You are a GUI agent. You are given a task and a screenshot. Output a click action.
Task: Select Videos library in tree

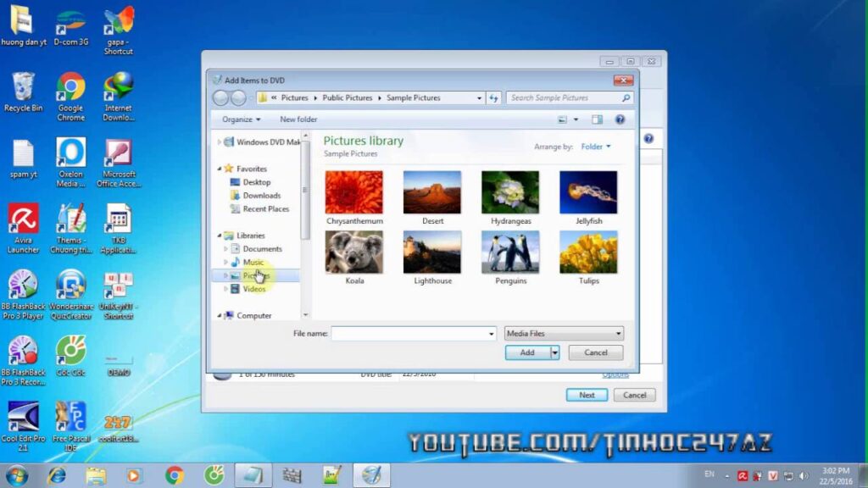(x=253, y=289)
